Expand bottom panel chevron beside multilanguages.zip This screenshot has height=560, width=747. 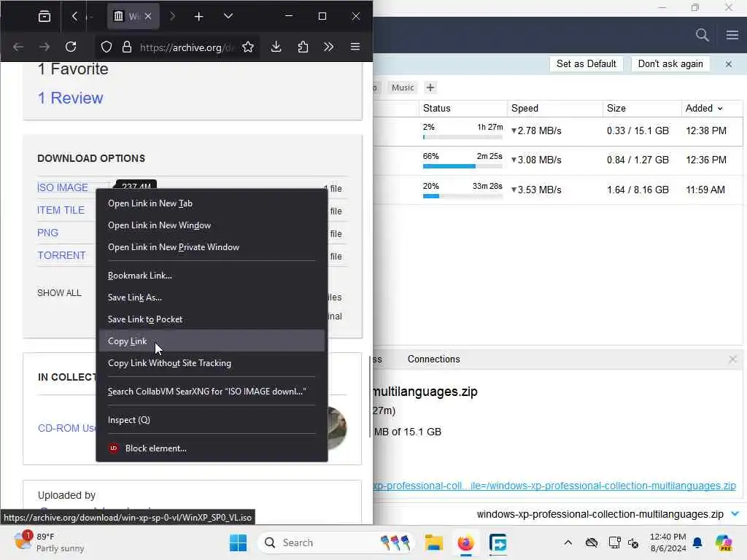tap(735, 514)
